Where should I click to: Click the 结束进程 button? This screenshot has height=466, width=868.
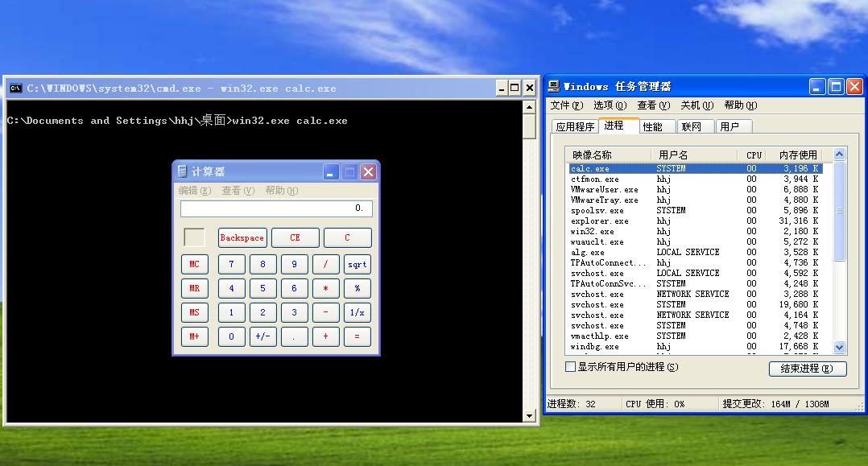coord(807,369)
